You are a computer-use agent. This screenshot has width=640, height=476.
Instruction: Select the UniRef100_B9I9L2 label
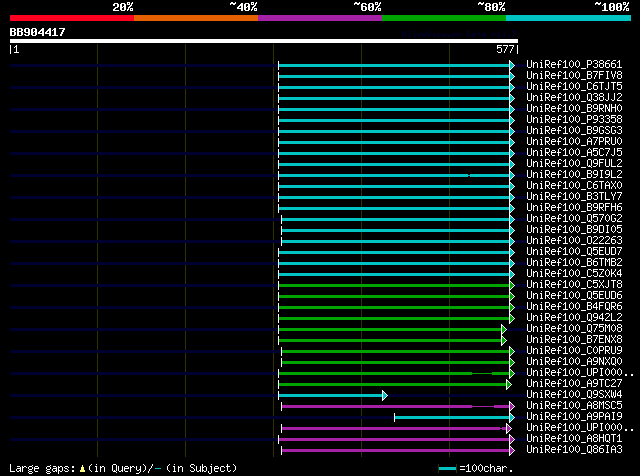click(574, 175)
